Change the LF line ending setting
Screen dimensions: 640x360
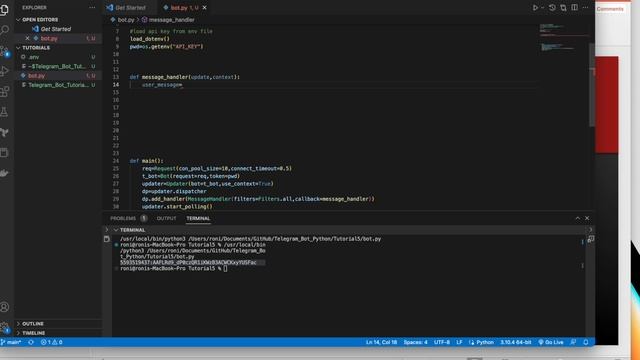[x=459, y=342]
